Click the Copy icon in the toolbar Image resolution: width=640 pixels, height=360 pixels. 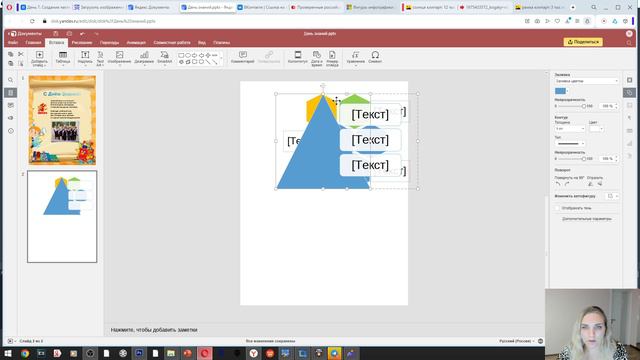(x=11, y=54)
